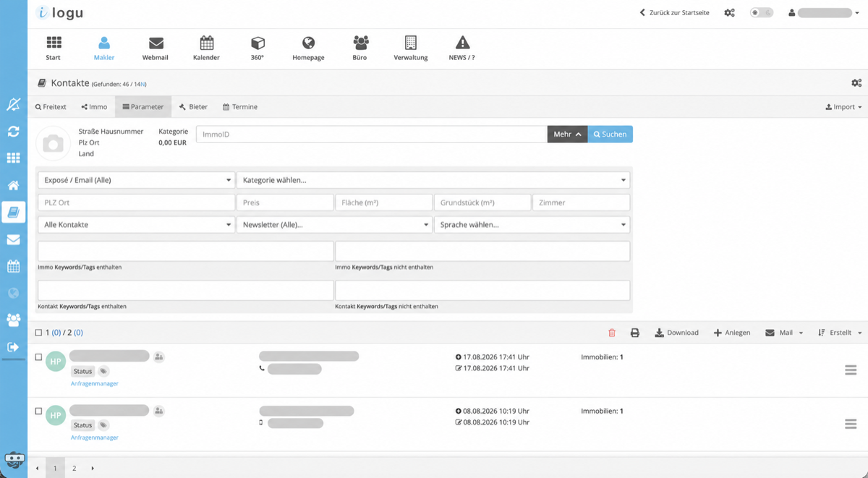Open hamburger menu of 17.08.2026 contact

tap(851, 370)
